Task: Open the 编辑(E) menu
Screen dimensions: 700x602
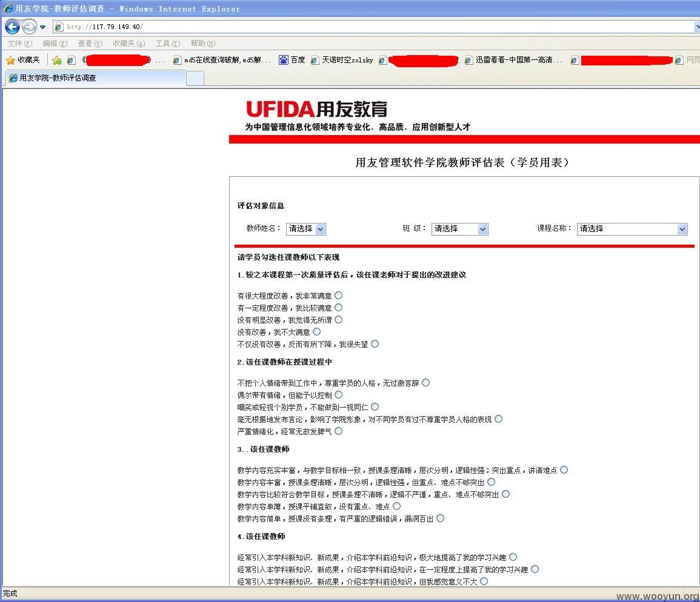Action: point(55,43)
